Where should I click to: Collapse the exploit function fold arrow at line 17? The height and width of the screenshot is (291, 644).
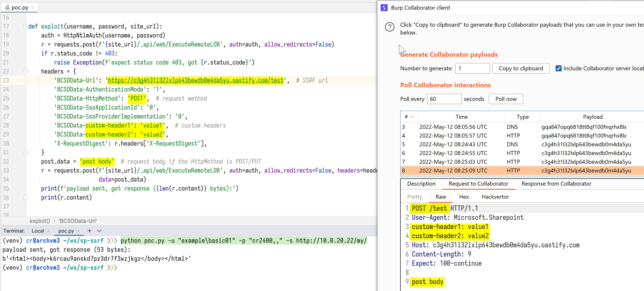26,26
